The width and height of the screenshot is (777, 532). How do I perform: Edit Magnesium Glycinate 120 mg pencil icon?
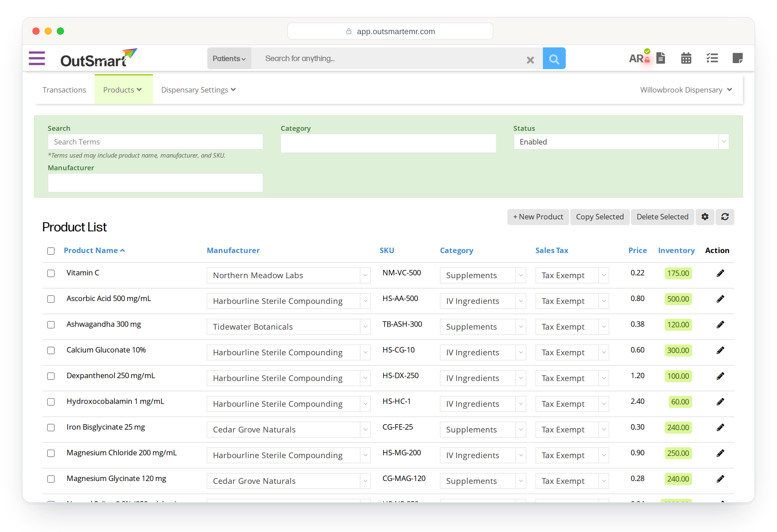[x=720, y=479]
